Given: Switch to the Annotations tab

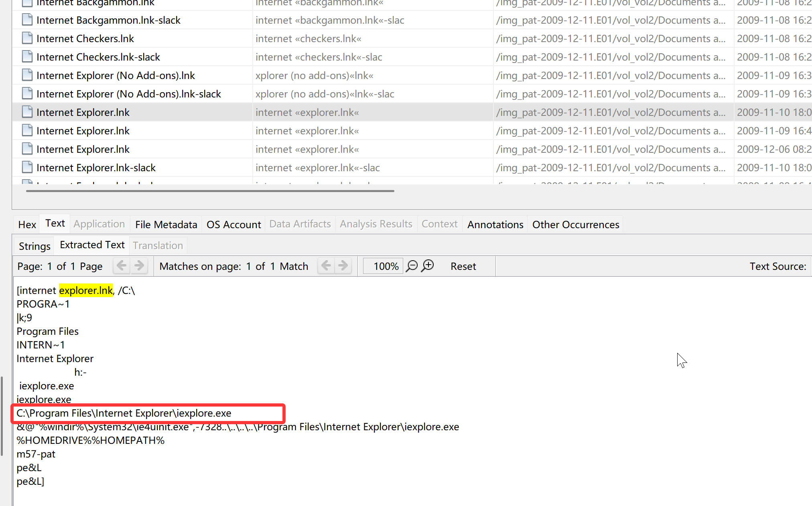Looking at the screenshot, I should (495, 225).
